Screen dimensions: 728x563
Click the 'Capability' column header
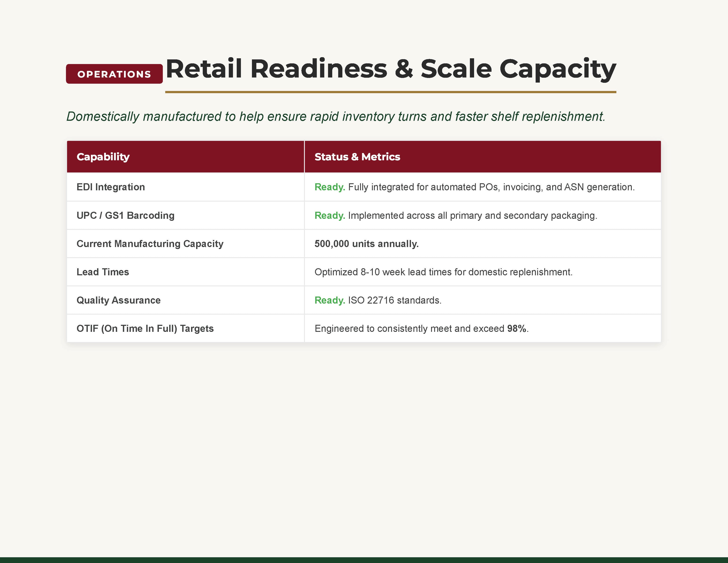103,157
